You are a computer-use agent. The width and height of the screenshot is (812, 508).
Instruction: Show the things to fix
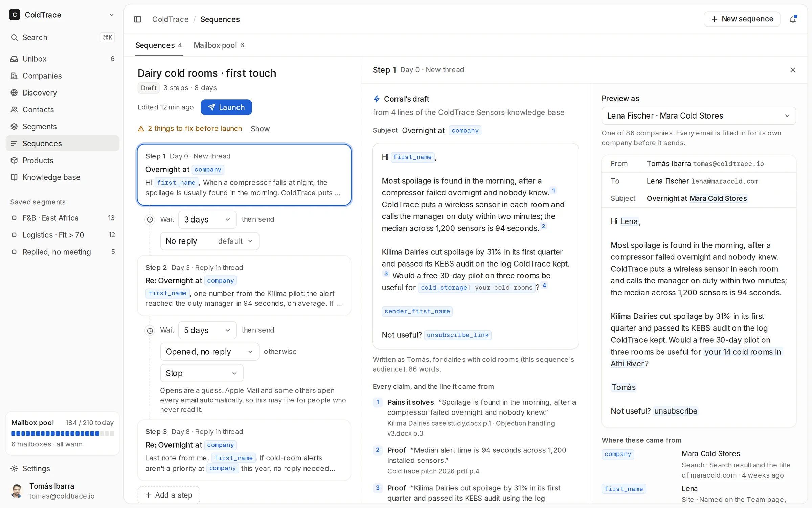point(260,129)
